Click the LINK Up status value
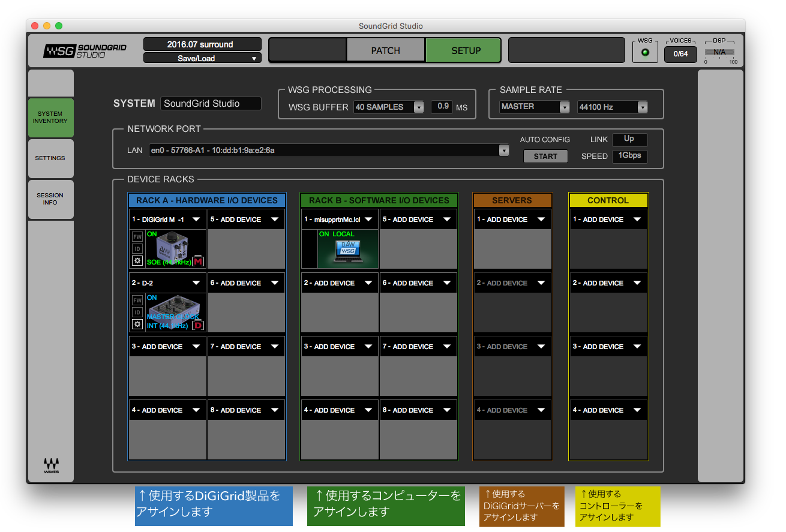 coord(629,139)
